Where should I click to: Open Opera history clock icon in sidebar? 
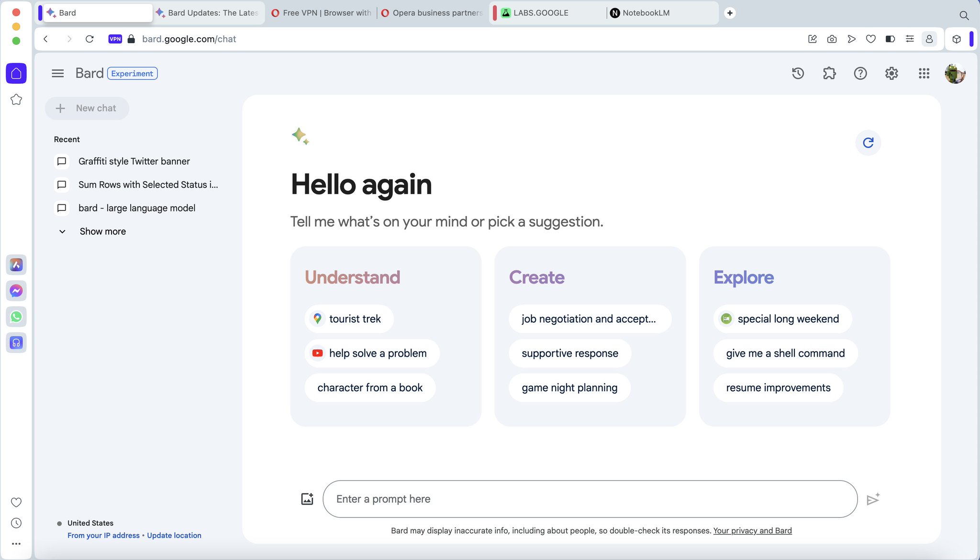coord(16,523)
